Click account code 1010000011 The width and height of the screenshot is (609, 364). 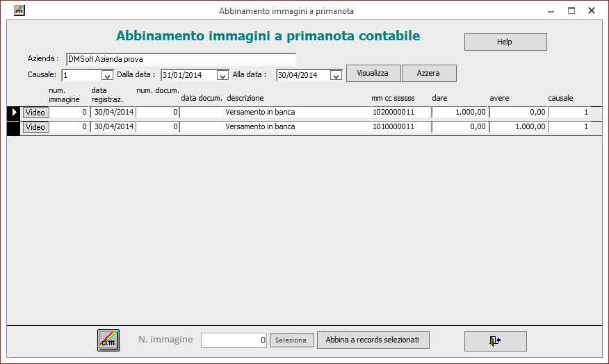400,126
